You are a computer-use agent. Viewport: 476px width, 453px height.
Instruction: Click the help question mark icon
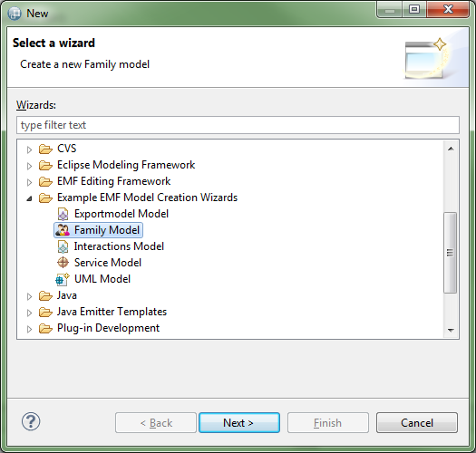31,421
